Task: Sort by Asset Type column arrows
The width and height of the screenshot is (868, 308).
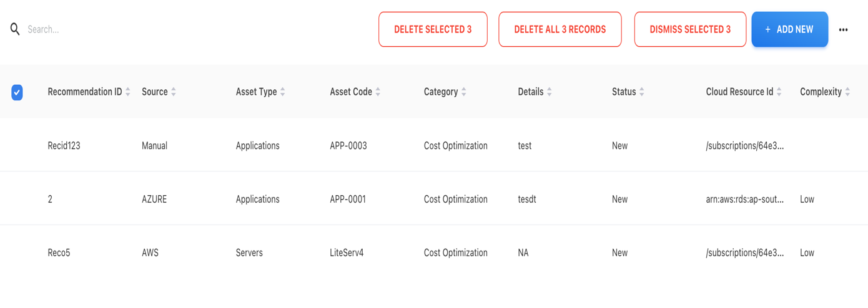Action: point(283,92)
